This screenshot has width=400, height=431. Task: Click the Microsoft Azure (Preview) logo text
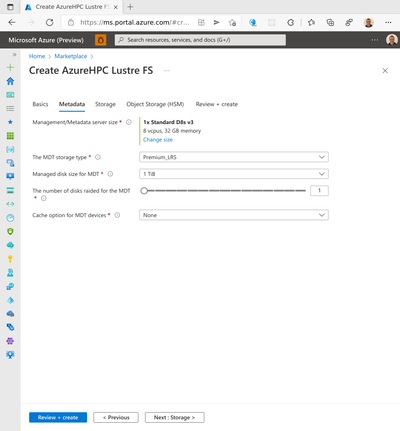coord(46,40)
